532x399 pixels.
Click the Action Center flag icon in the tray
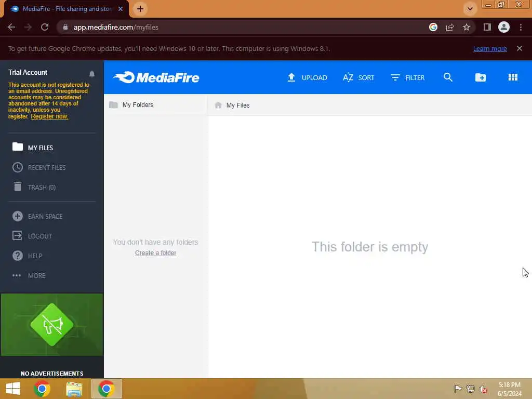click(x=458, y=389)
